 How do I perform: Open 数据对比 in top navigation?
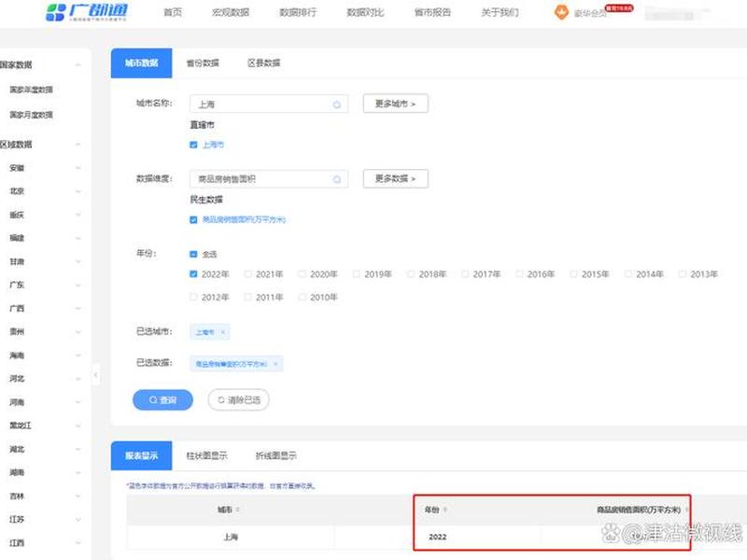tap(365, 12)
